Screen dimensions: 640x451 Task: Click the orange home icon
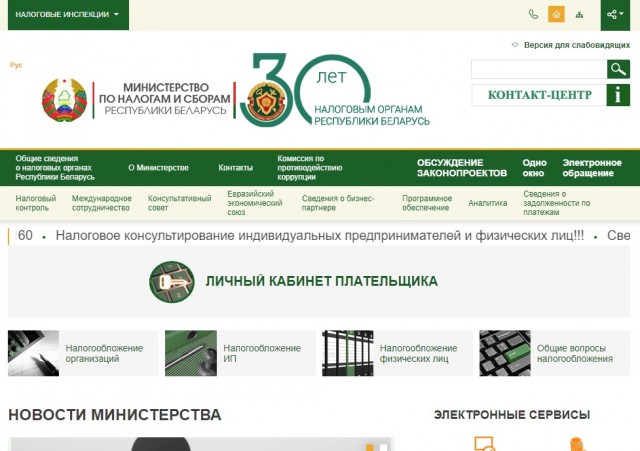tap(556, 14)
